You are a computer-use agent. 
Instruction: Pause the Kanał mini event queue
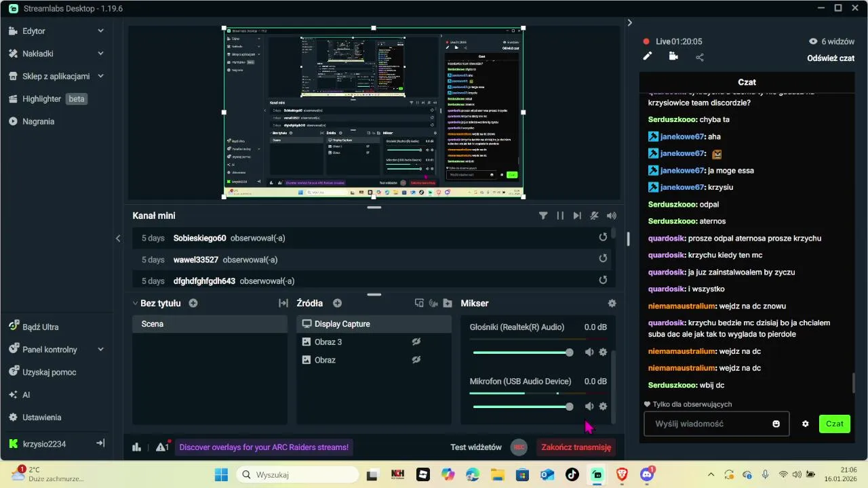pos(560,216)
